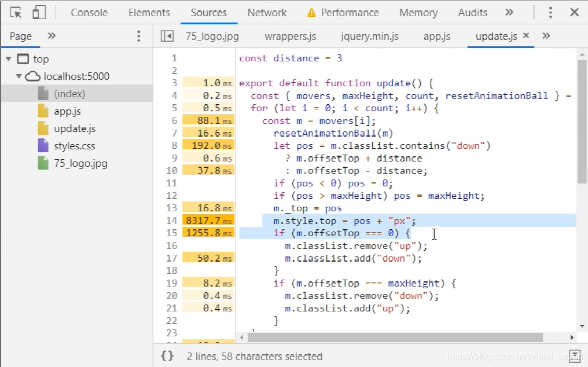Close the update.js editor tab
This screenshot has width=588, height=367.
click(x=526, y=35)
